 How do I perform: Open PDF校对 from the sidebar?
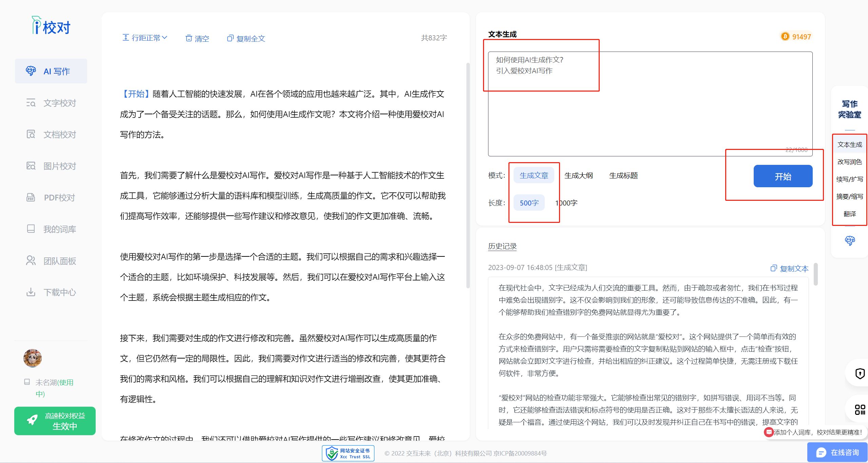59,198
